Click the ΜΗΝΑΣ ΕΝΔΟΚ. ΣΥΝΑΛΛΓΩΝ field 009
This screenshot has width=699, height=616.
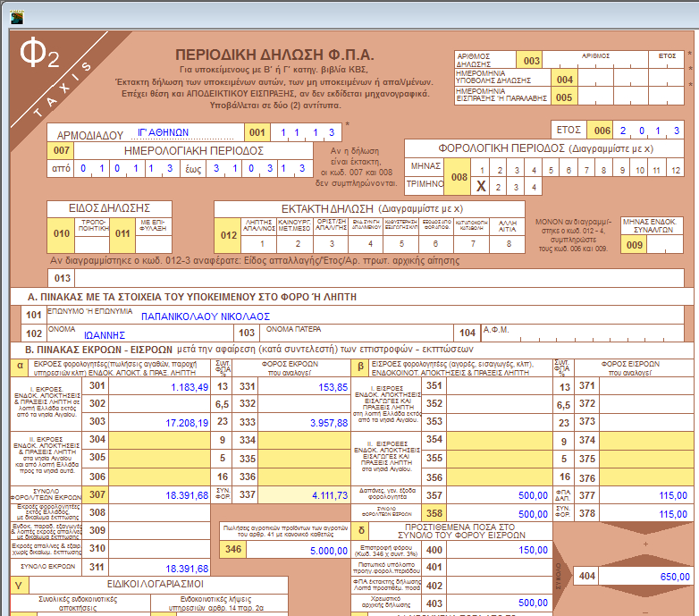click(x=665, y=244)
